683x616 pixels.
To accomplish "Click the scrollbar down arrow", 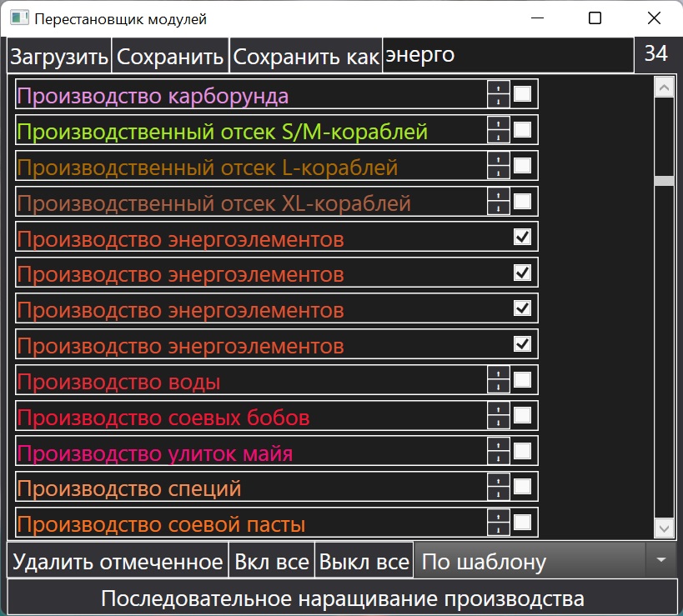I will [x=664, y=528].
